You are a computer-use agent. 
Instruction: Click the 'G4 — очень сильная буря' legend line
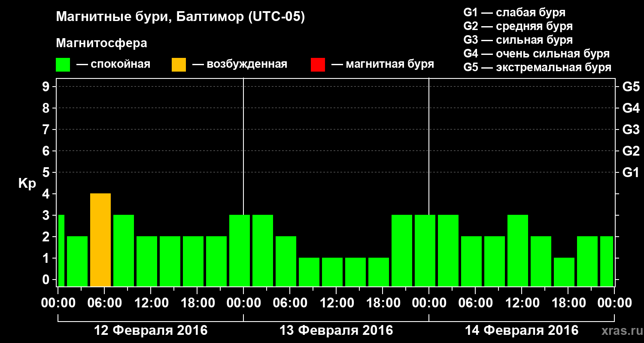pyautogui.click(x=537, y=54)
